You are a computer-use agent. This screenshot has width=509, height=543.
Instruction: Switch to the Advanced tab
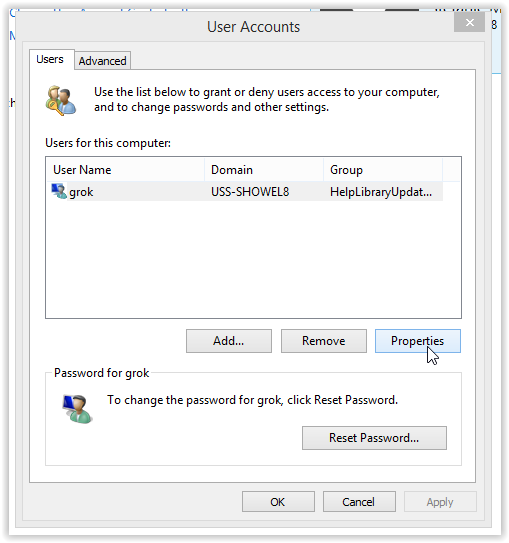(102, 61)
